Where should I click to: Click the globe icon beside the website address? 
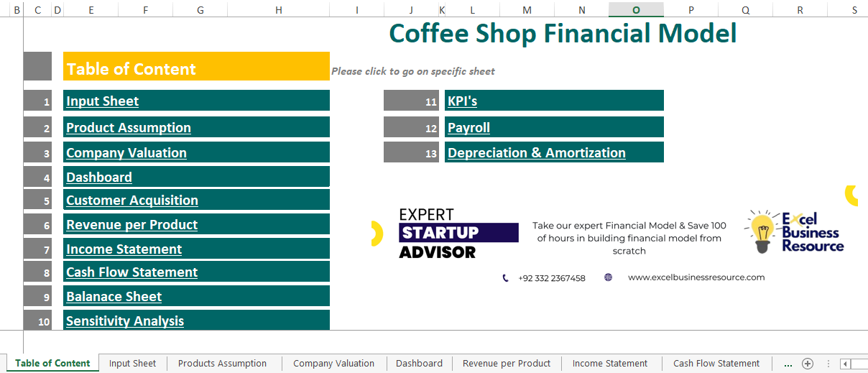coord(609,277)
